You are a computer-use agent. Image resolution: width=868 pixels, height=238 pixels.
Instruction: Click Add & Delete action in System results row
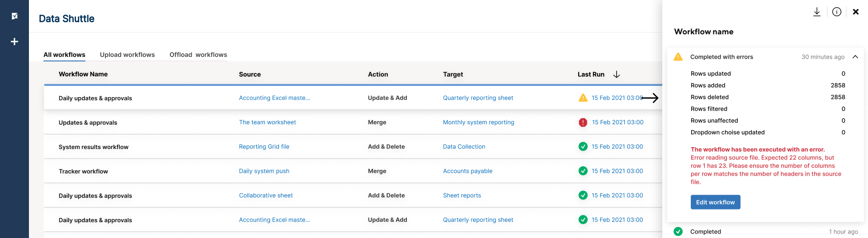[386, 147]
